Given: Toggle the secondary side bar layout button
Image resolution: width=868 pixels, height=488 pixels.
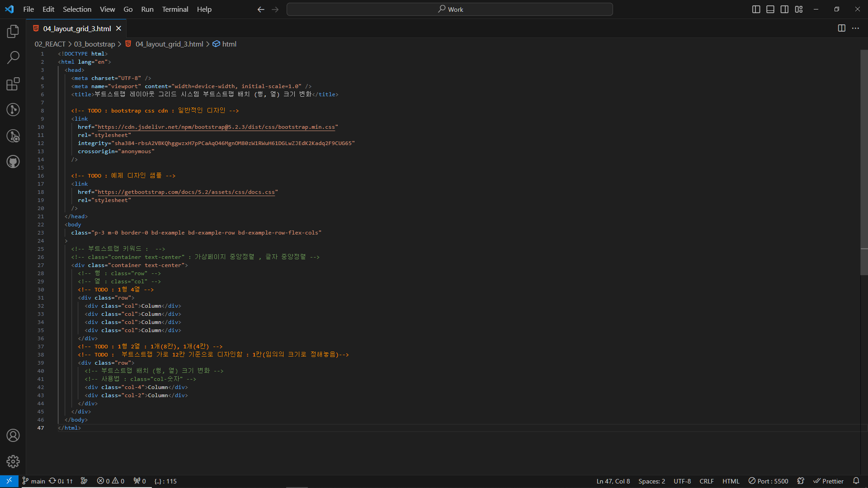Looking at the screenshot, I should coord(784,9).
